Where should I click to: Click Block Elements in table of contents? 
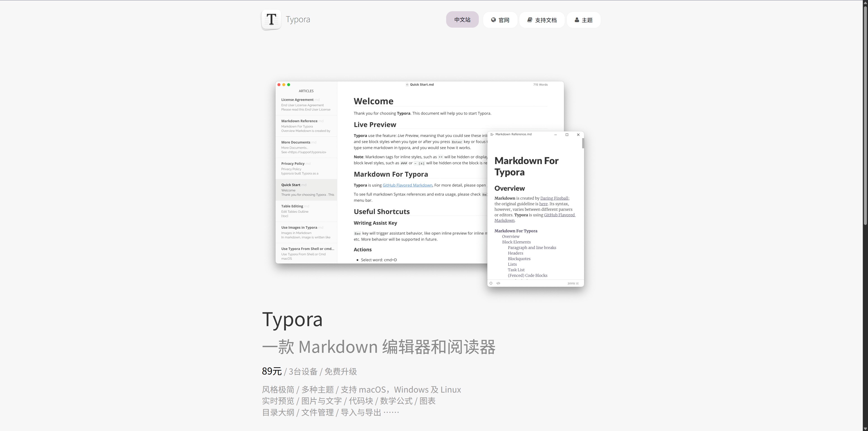click(516, 242)
